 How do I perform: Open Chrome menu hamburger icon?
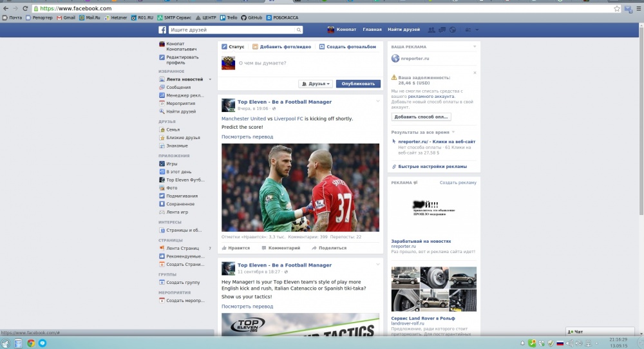tap(639, 8)
